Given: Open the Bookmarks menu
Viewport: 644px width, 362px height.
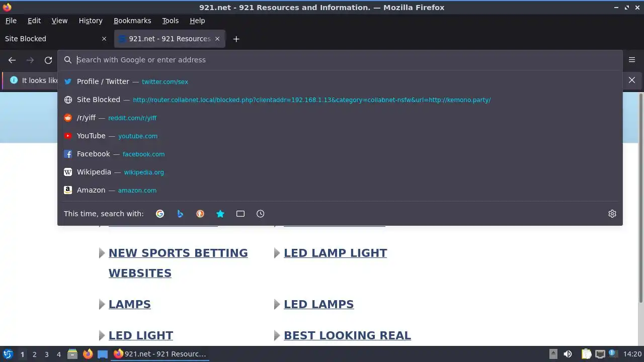Looking at the screenshot, I should pyautogui.click(x=132, y=21).
